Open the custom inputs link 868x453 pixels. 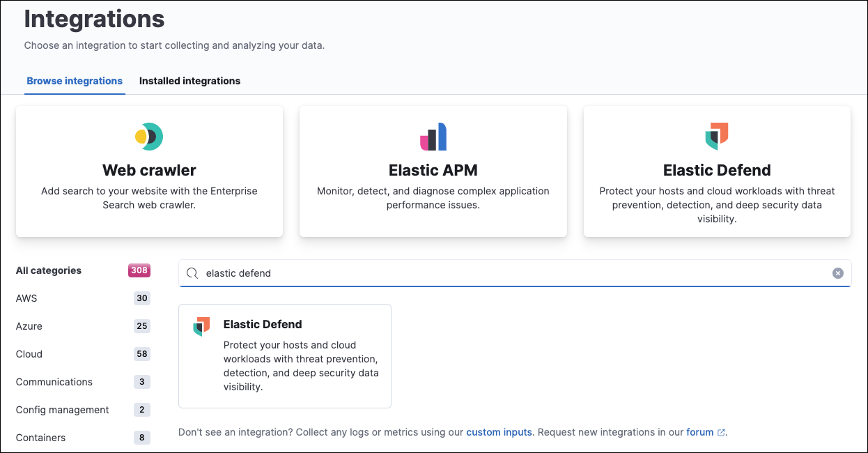pos(499,431)
